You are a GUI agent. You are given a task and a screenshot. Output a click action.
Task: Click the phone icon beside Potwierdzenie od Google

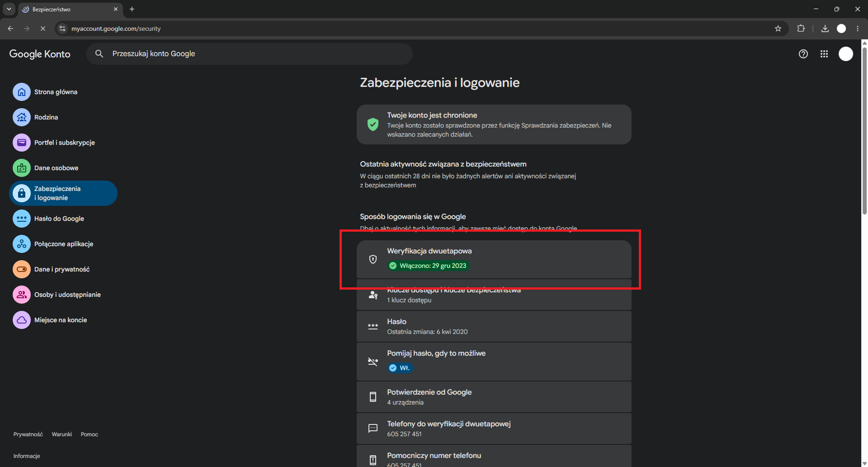click(373, 397)
